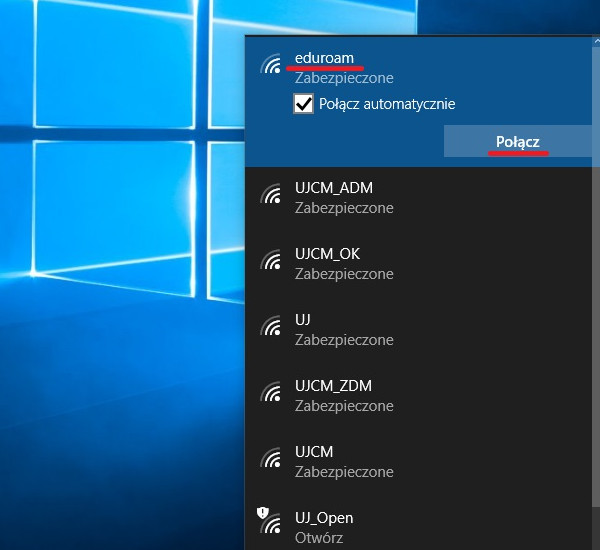Click the "Połącz automatycznie" label text
This screenshot has width=600, height=550.
(387, 104)
